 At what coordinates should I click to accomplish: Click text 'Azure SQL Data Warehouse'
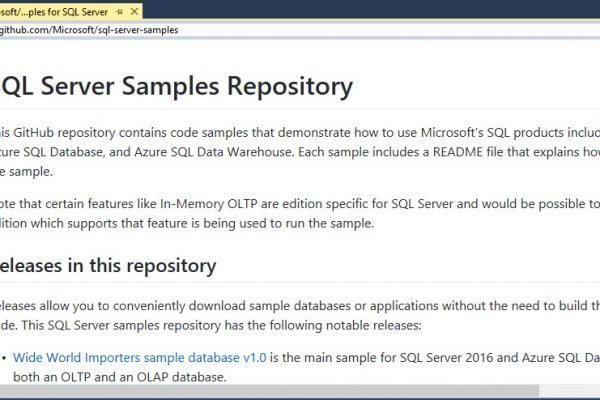pyautogui.click(x=213, y=152)
